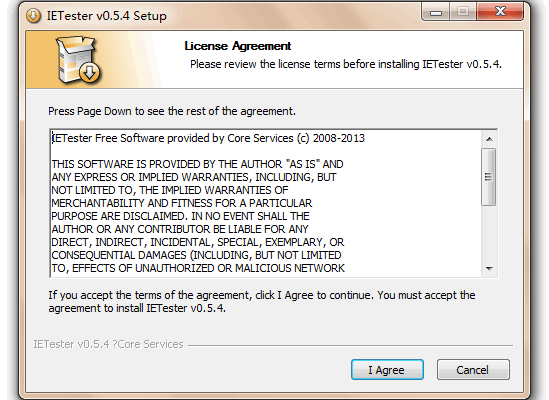Close the setup window with X
This screenshot has width=549, height=400.
point(500,12)
